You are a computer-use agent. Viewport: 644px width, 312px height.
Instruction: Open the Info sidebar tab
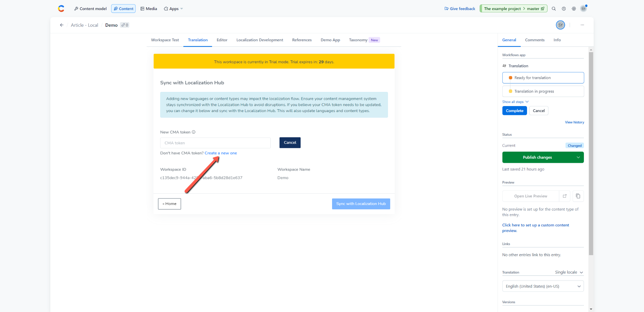pyautogui.click(x=557, y=40)
